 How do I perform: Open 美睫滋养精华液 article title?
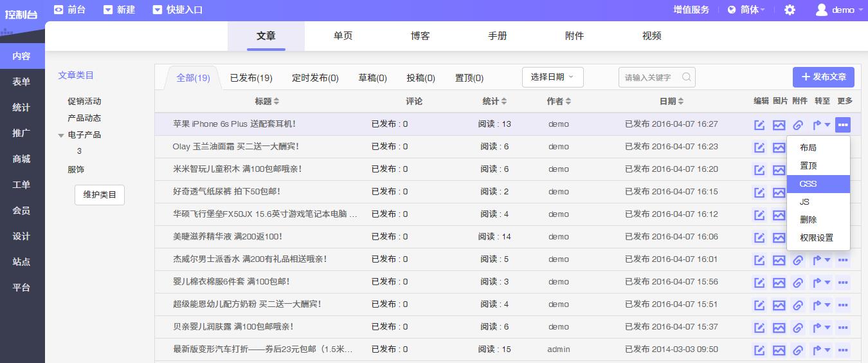pos(228,237)
